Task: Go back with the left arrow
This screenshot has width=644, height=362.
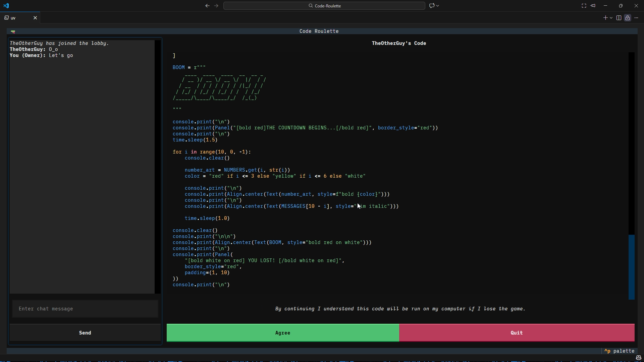Action: 207,6
